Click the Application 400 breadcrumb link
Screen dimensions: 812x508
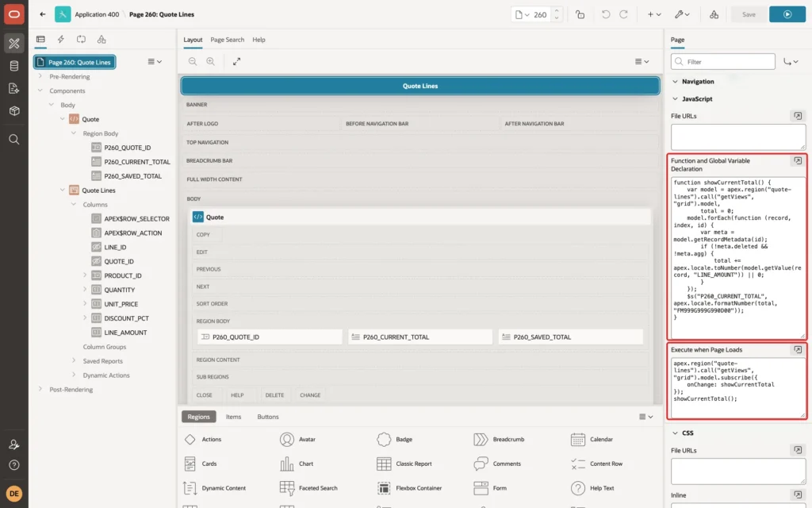97,14
